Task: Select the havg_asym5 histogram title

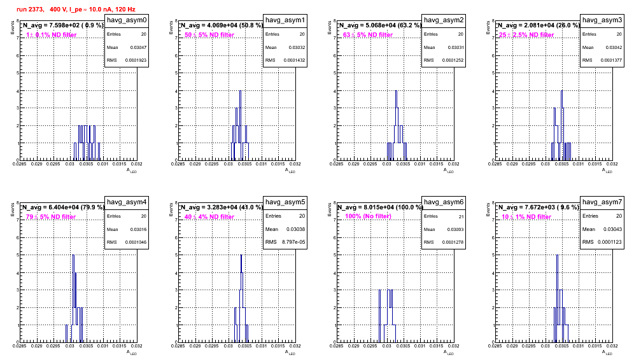Action: pos(285,202)
